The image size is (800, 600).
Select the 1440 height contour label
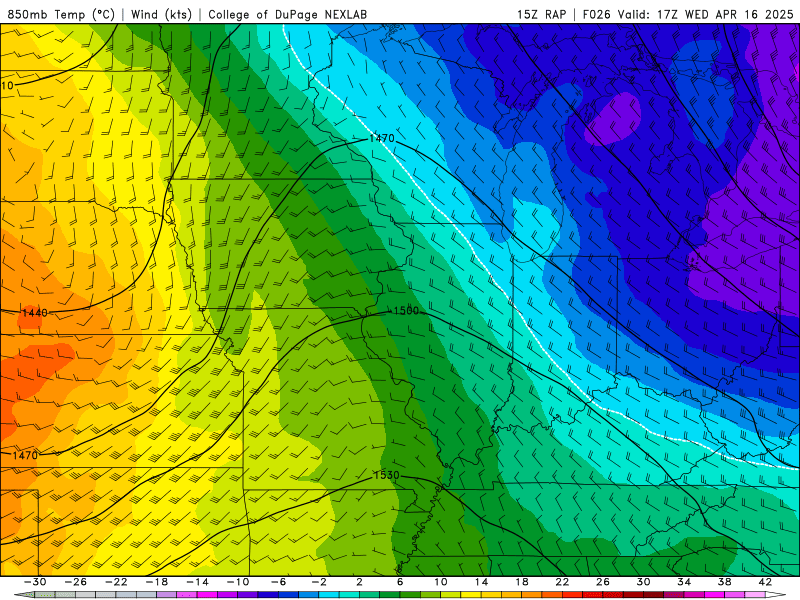click(x=35, y=313)
